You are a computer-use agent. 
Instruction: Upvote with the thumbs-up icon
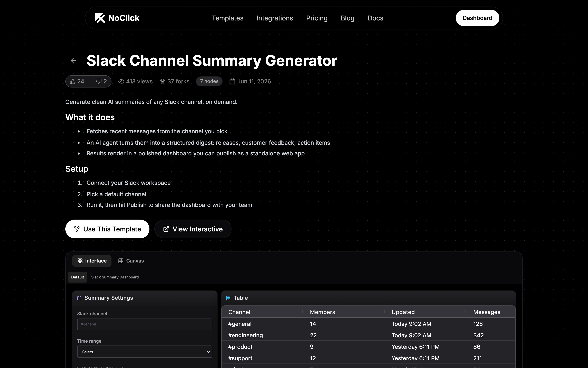tap(73, 82)
